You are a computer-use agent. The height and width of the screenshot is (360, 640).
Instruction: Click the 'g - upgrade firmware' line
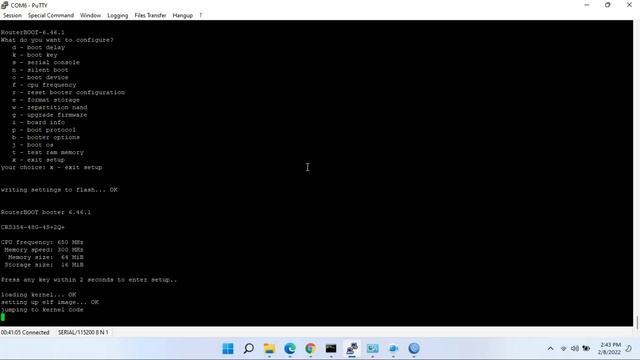pos(49,115)
